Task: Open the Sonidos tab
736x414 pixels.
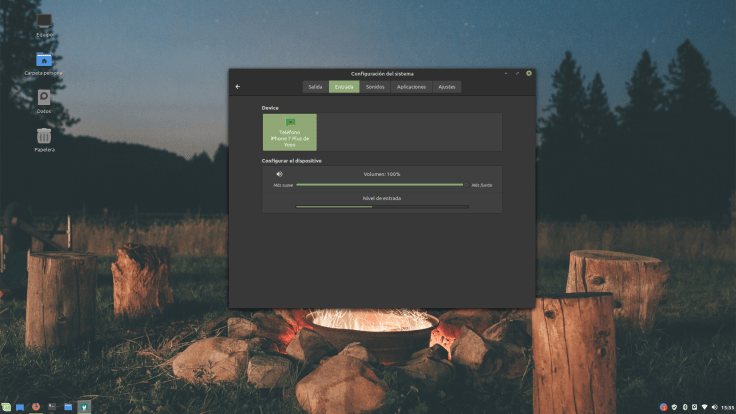Action: 375,87
